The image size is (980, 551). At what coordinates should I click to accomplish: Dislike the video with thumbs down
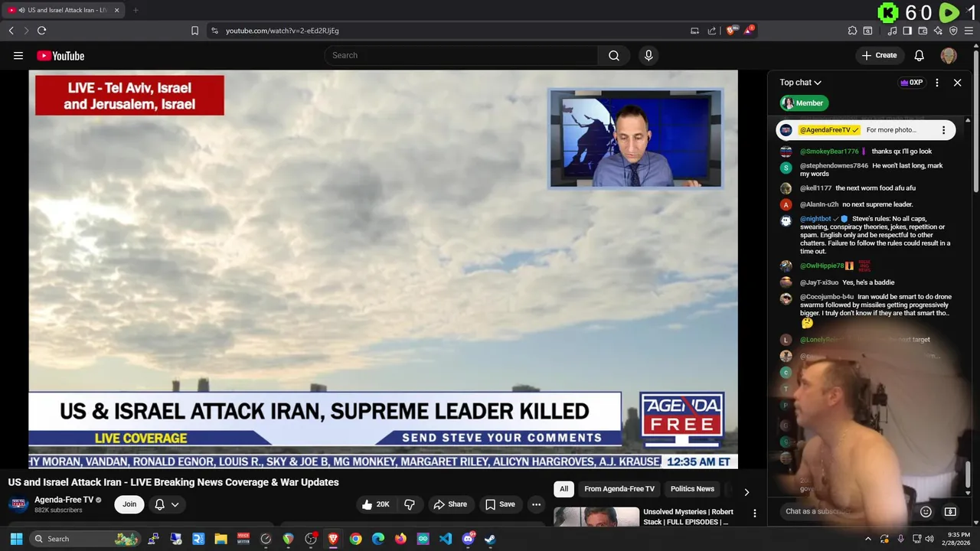(410, 504)
